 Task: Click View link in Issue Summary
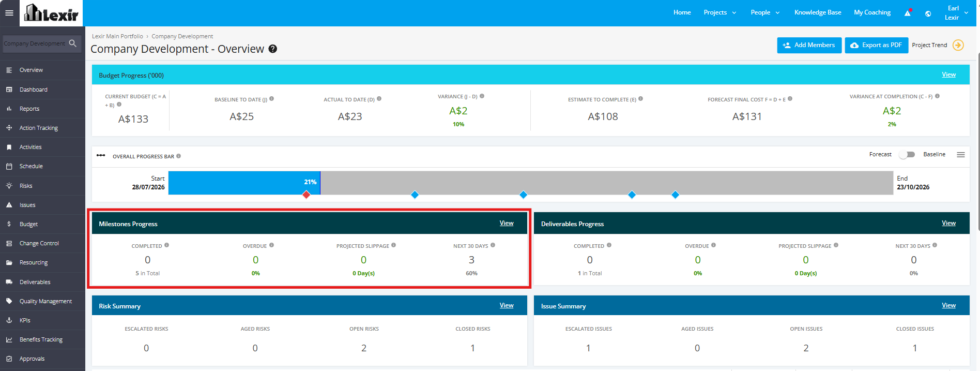pyautogui.click(x=948, y=305)
